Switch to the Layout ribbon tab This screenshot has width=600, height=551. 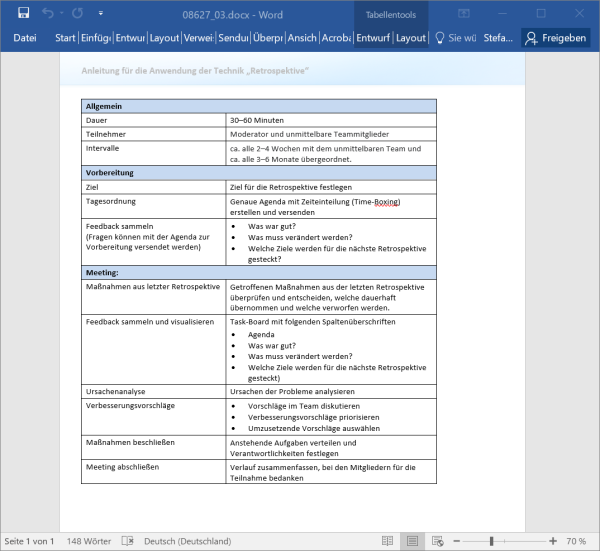click(164, 38)
